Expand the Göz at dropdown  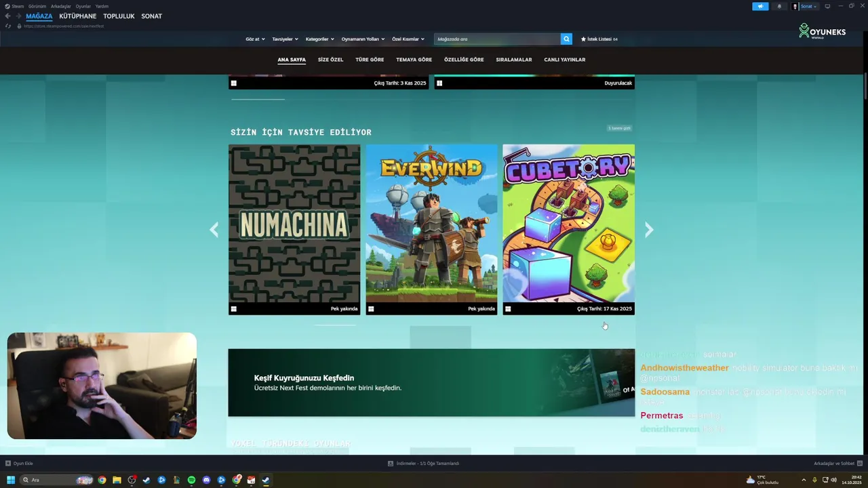(x=256, y=39)
